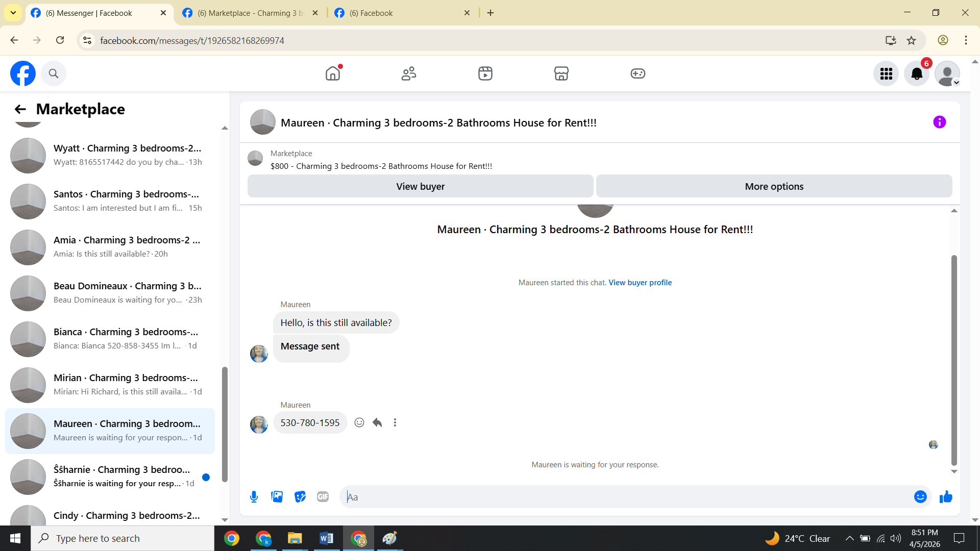980x551 pixels.
Task: Open emoji picker in message box
Action: coord(920,497)
